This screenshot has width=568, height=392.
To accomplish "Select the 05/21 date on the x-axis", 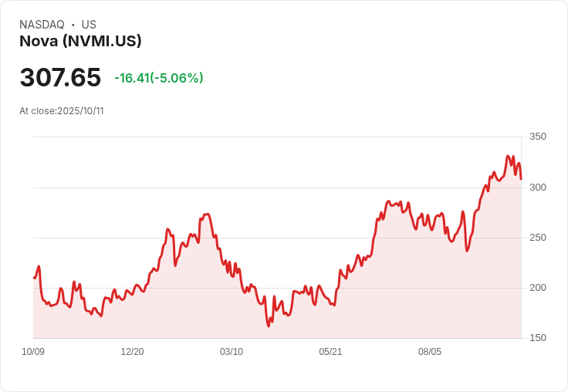I will [330, 352].
